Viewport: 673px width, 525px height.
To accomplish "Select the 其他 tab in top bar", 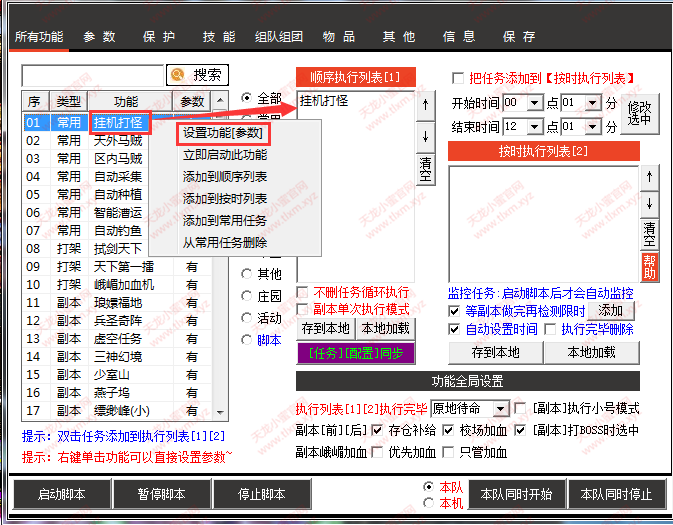I will pos(399,36).
